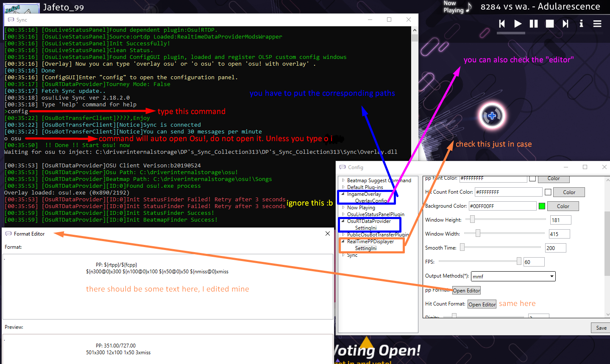Open the Output Methods dropdown
Viewport: 610px width, 364px height.
(x=513, y=276)
